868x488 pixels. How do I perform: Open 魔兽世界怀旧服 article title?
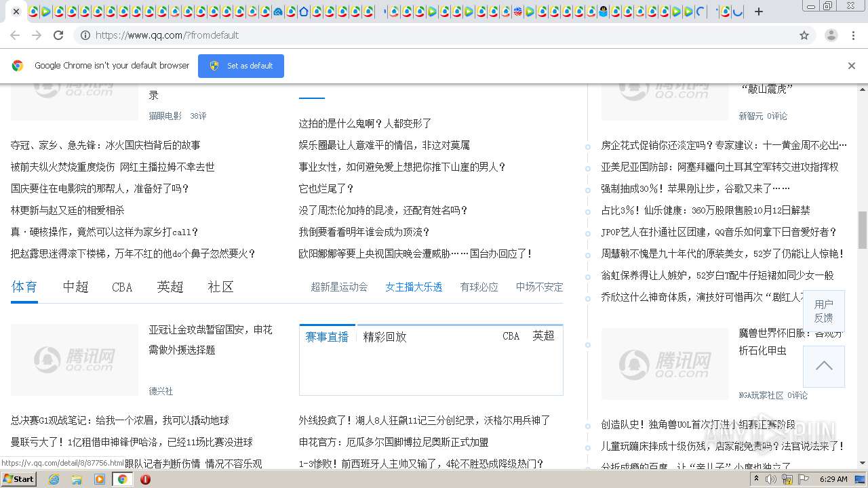click(x=791, y=342)
